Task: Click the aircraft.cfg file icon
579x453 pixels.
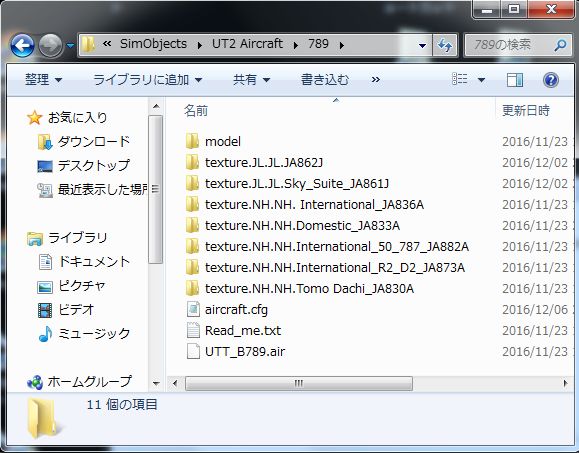Action: pyautogui.click(x=193, y=309)
